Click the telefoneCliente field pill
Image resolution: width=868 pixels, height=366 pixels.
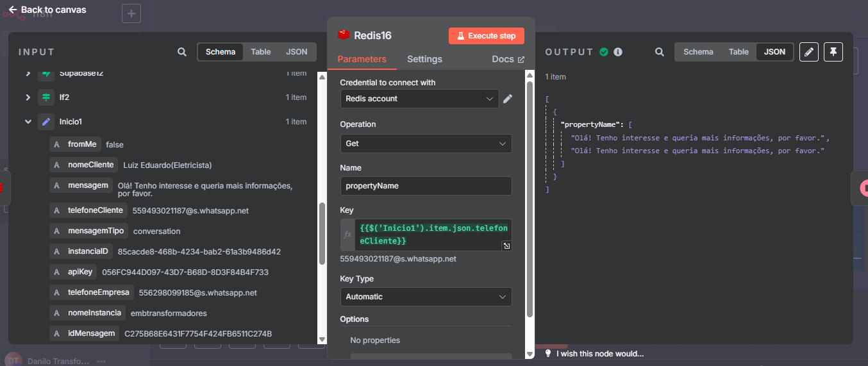coord(88,210)
